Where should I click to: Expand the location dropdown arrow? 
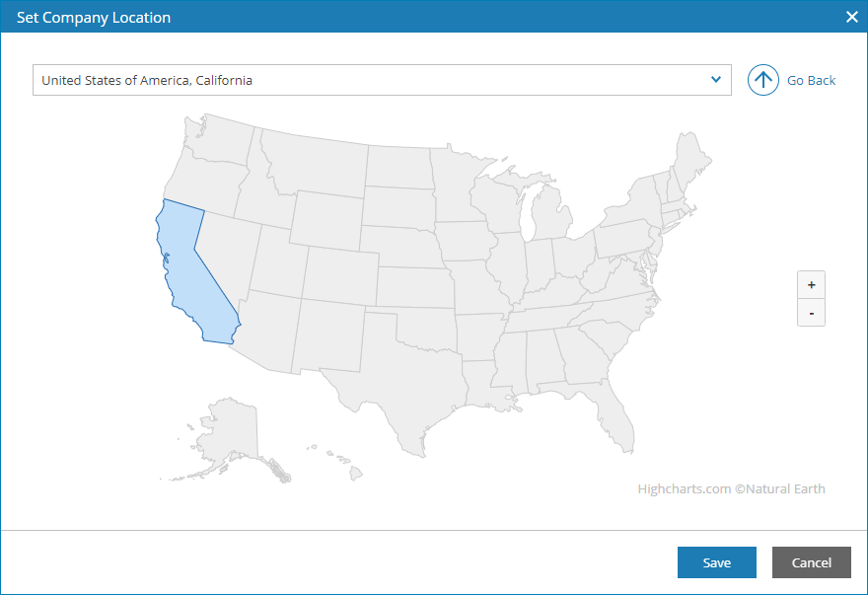point(717,80)
